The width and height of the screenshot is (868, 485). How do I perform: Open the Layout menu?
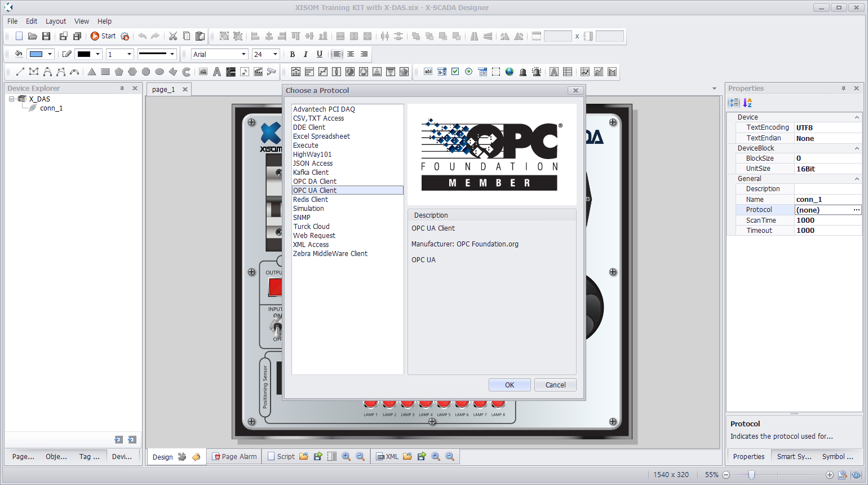click(x=56, y=21)
